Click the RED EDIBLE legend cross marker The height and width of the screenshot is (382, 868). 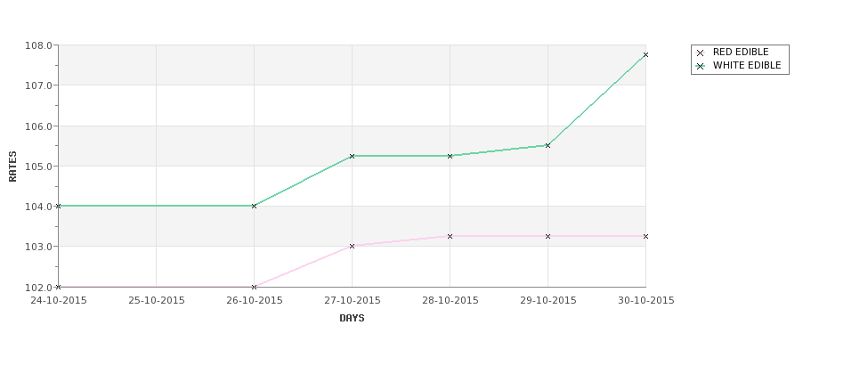[x=701, y=53]
